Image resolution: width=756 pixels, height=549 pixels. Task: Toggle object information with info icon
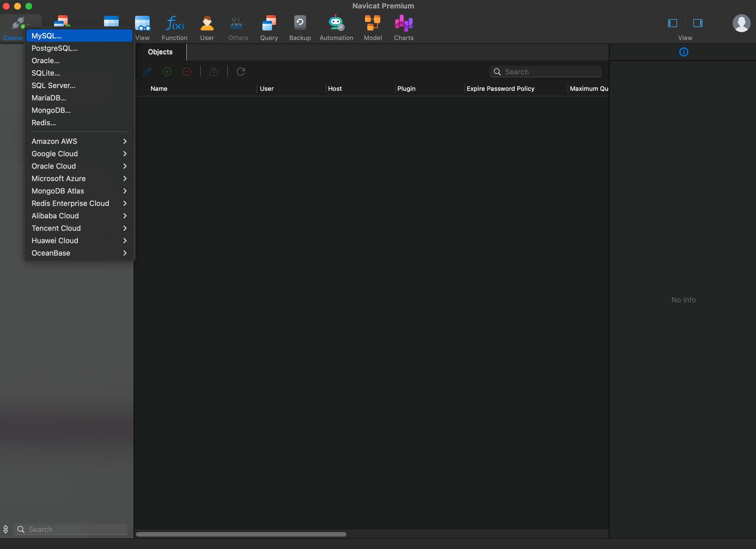(x=684, y=52)
